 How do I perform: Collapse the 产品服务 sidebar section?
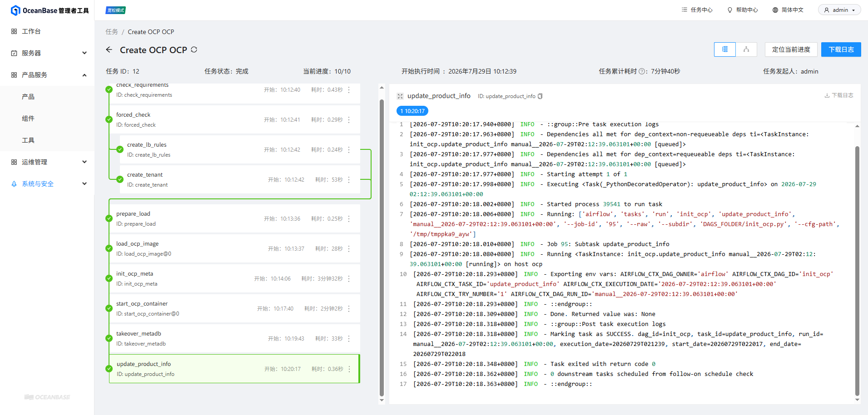(47, 75)
